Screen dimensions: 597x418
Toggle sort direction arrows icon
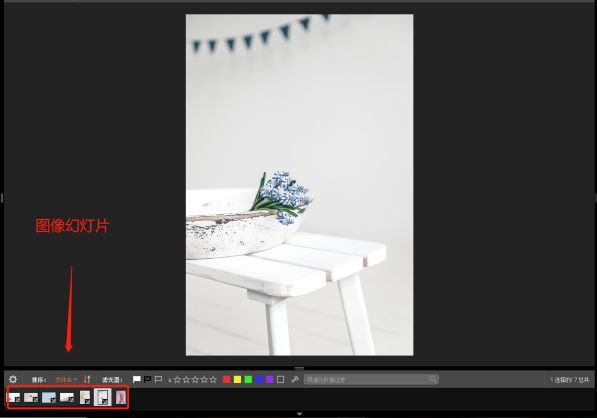click(x=87, y=379)
